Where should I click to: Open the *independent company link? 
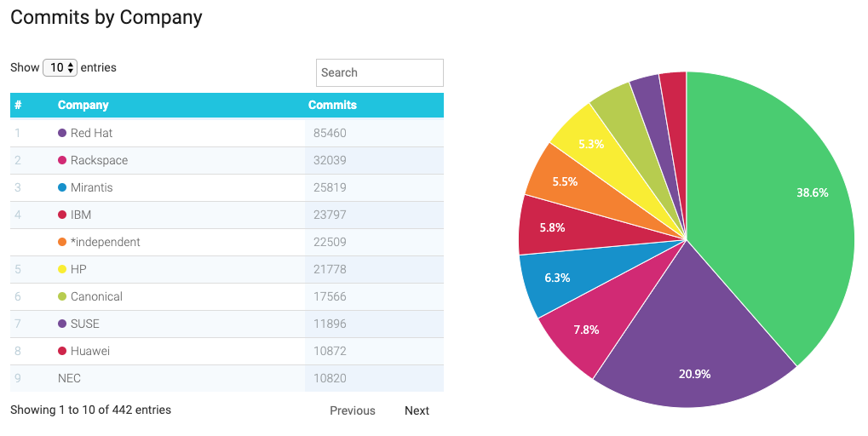(105, 242)
